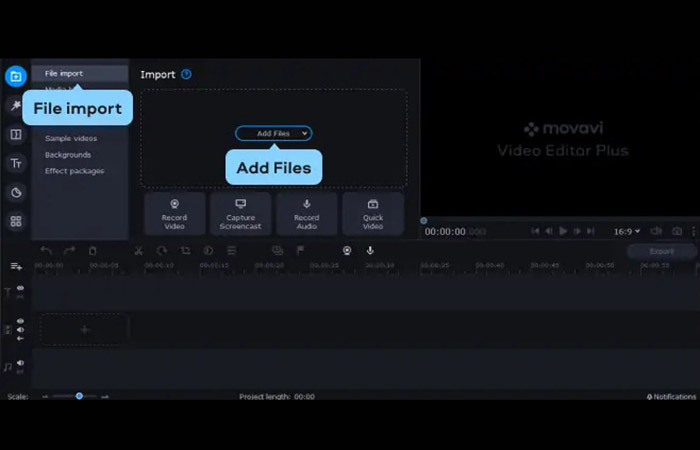
Task: Click the Project length 00:00 text
Action: pyautogui.click(x=277, y=396)
